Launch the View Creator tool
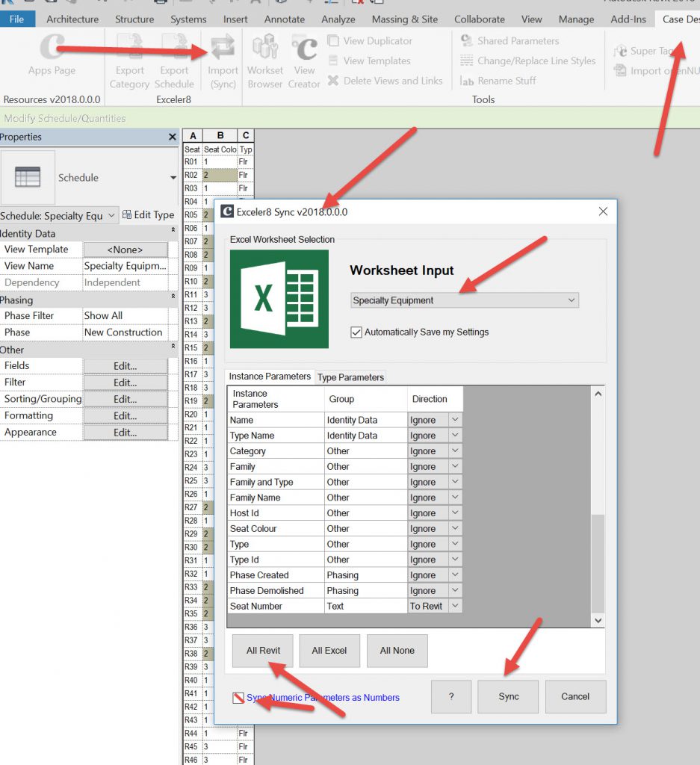Viewport: 700px width, 765px height. coord(304,49)
